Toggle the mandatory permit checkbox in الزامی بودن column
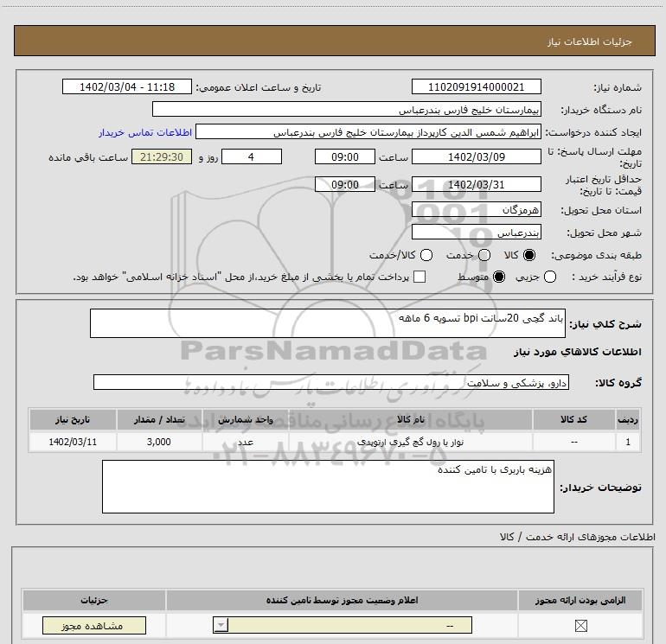Screen dimensions: 666x644 [580, 625]
